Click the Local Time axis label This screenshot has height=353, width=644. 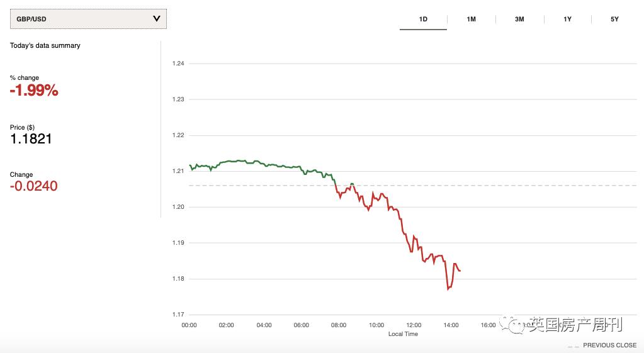[x=403, y=334]
